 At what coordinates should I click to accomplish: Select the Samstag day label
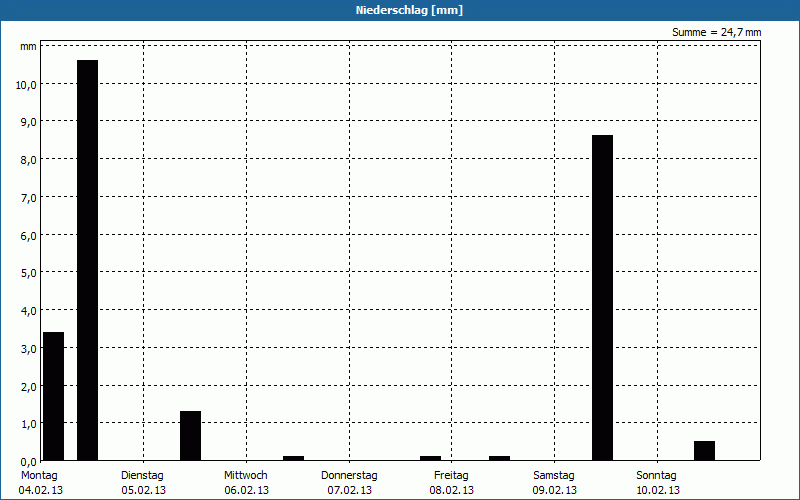(554, 476)
